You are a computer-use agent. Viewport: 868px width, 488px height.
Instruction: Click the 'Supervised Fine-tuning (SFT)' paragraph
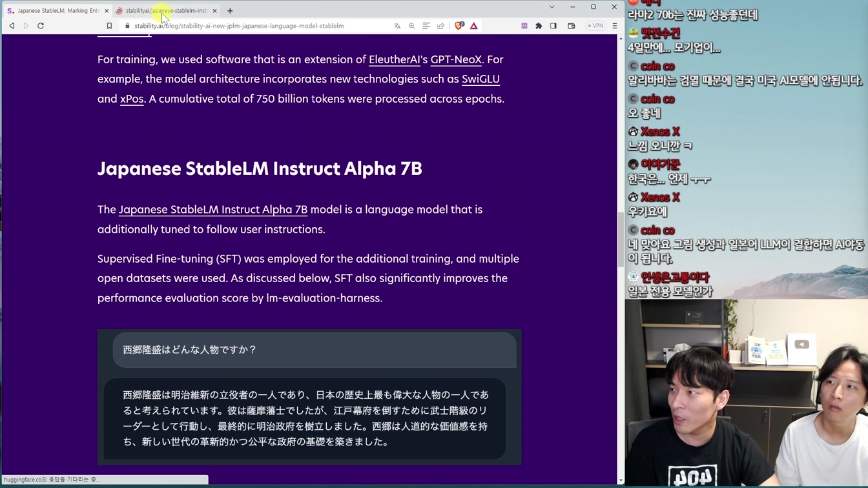(x=308, y=278)
